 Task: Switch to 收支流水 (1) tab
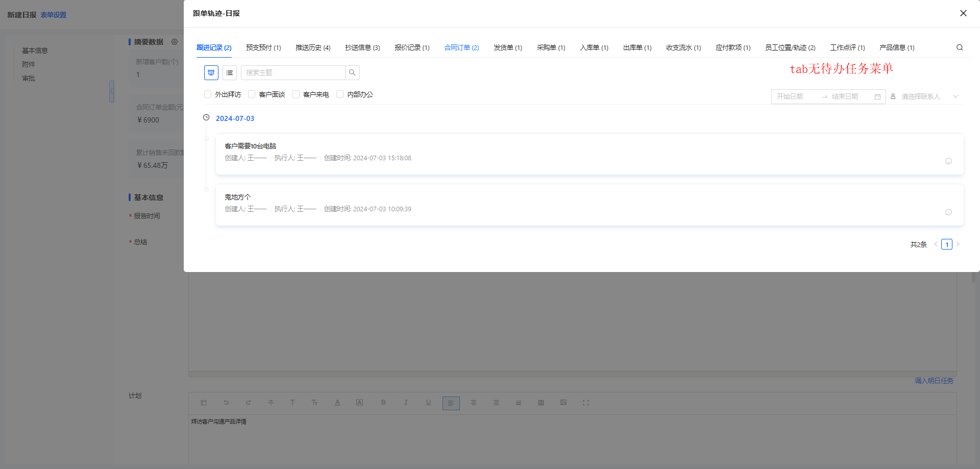(x=683, y=48)
